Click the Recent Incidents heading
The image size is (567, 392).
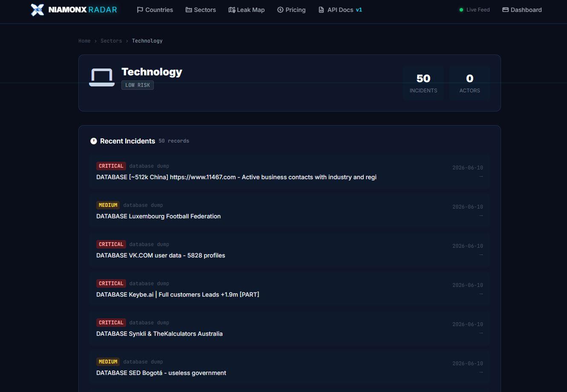(127, 141)
